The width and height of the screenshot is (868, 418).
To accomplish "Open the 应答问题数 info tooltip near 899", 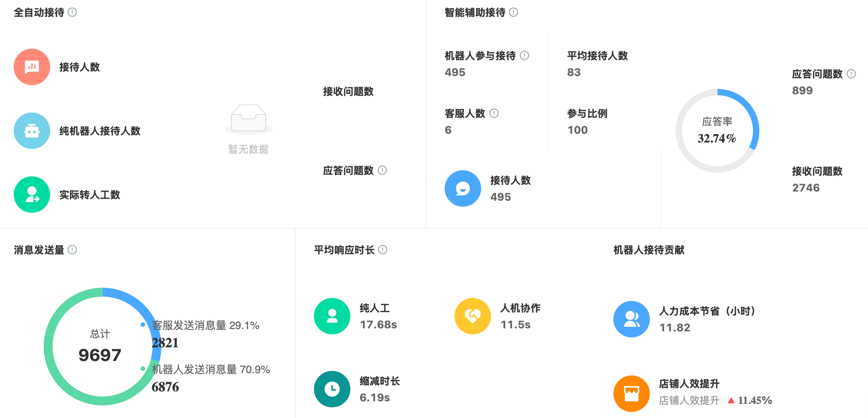I will tap(851, 74).
